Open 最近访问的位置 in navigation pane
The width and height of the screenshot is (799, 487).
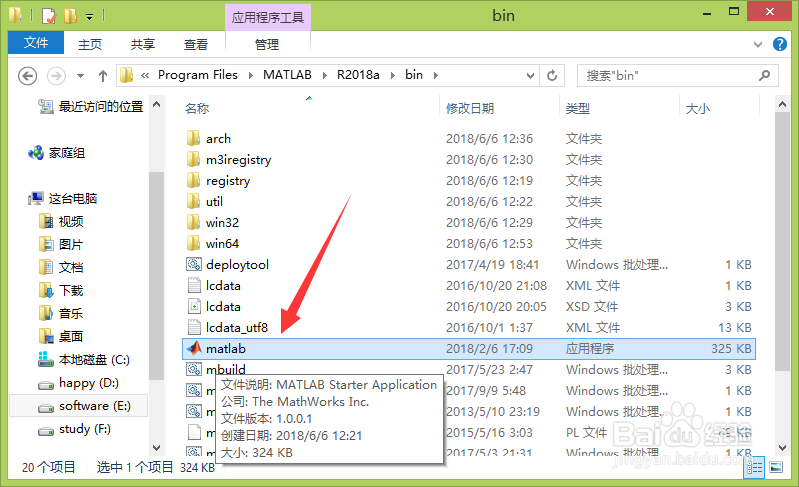[x=91, y=106]
